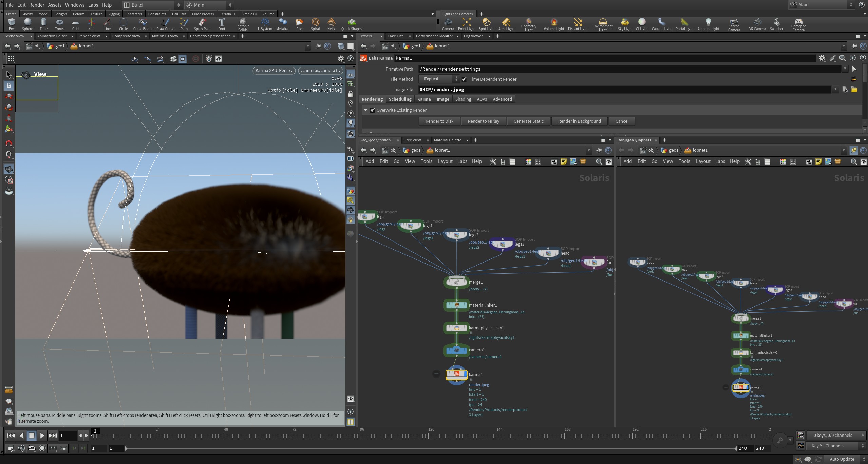The width and height of the screenshot is (868, 464).
Task: Collapse the Overwrite Existing Render section
Action: tap(365, 110)
